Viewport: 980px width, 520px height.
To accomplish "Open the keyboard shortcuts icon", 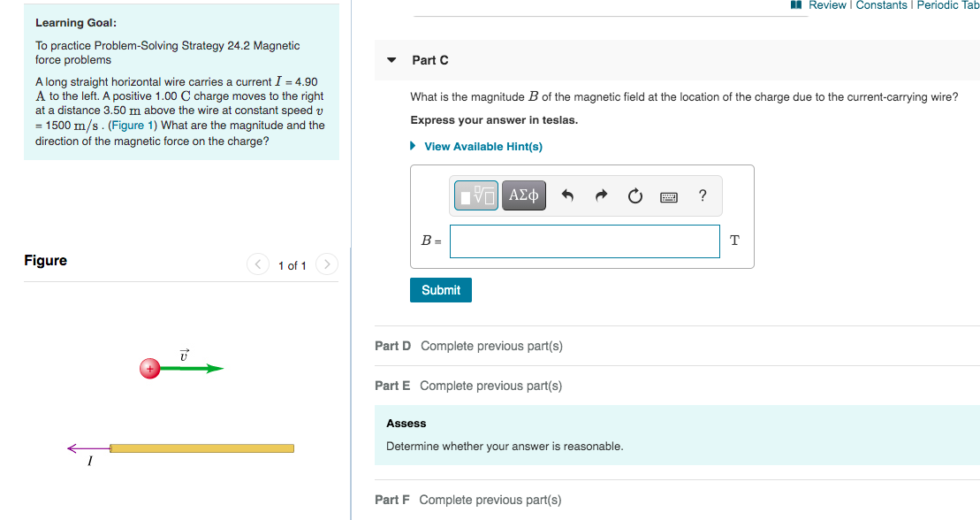I will (668, 196).
